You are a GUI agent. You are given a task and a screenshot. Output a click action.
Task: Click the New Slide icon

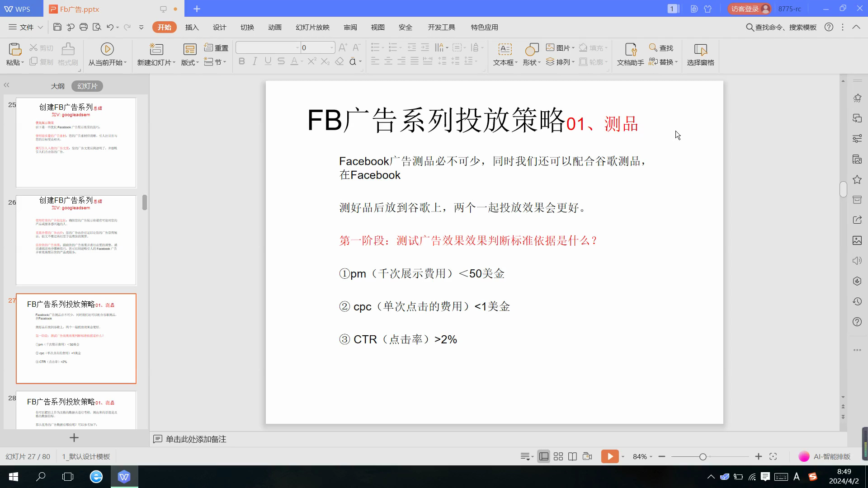coord(156,49)
